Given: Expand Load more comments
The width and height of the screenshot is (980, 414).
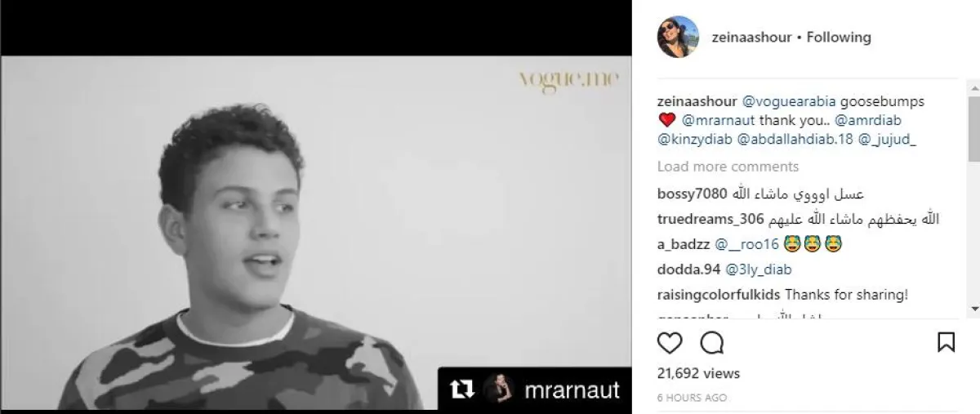Looking at the screenshot, I should [728, 167].
